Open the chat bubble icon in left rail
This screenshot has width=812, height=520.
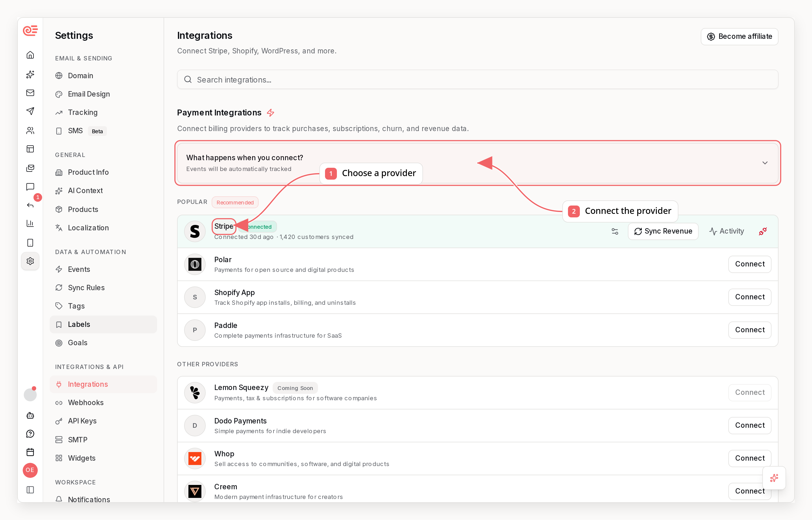click(30, 187)
